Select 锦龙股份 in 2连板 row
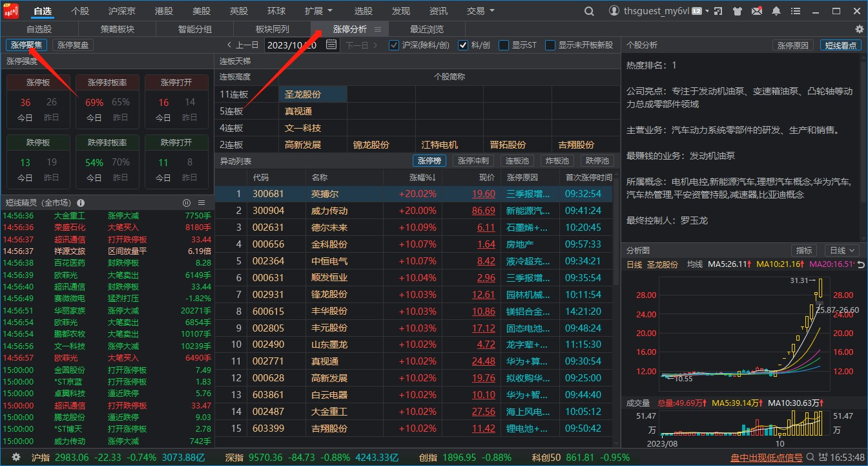Screen dimensions: 868x466 [x=381, y=145]
